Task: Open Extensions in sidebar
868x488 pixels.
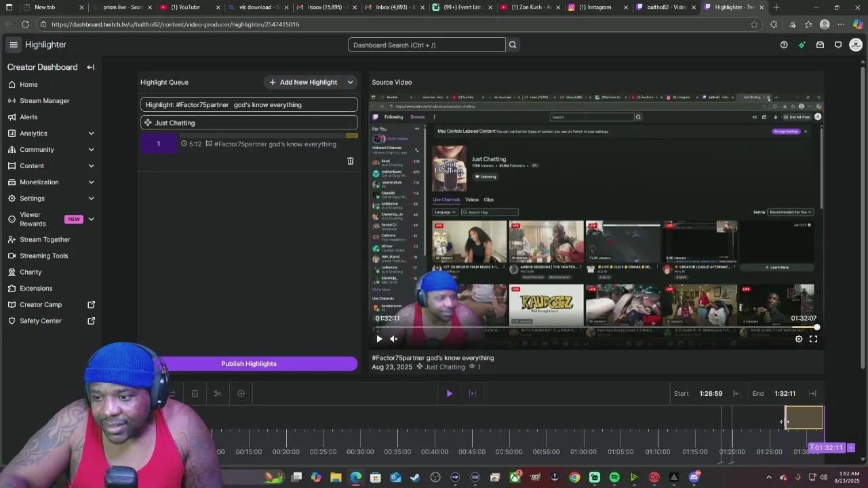Action: tap(36, 288)
